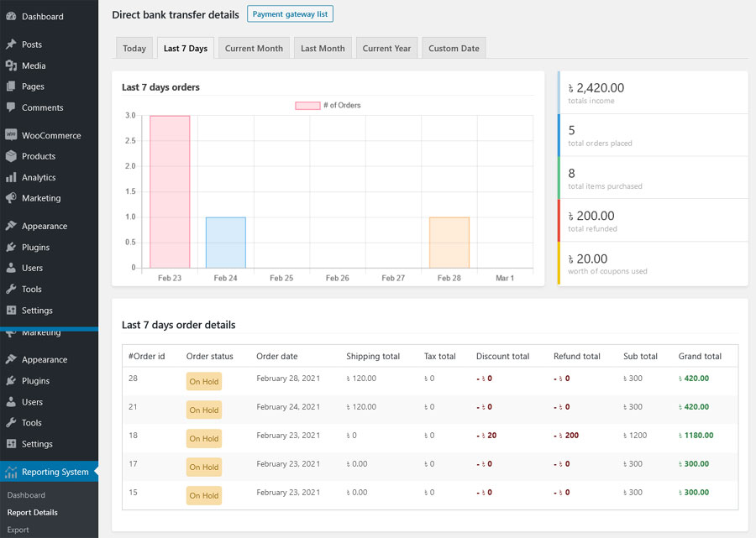Click the Reporting System chart icon
The height and width of the screenshot is (538, 756).
11,472
